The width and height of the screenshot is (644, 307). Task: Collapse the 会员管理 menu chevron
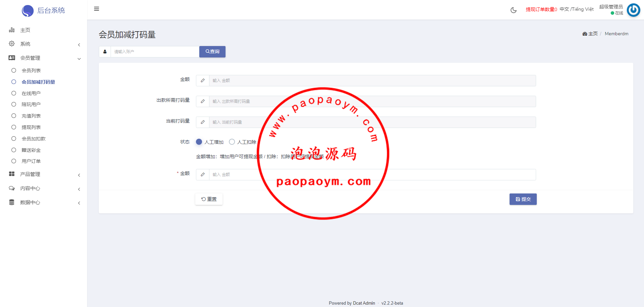tap(79, 59)
